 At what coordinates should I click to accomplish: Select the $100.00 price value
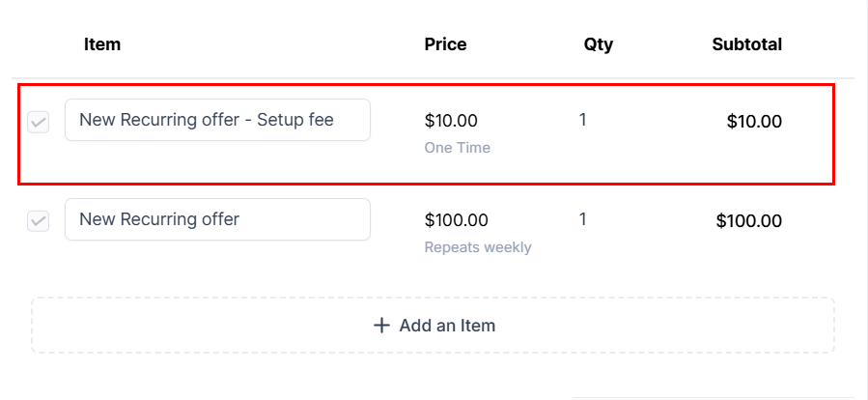coord(456,220)
